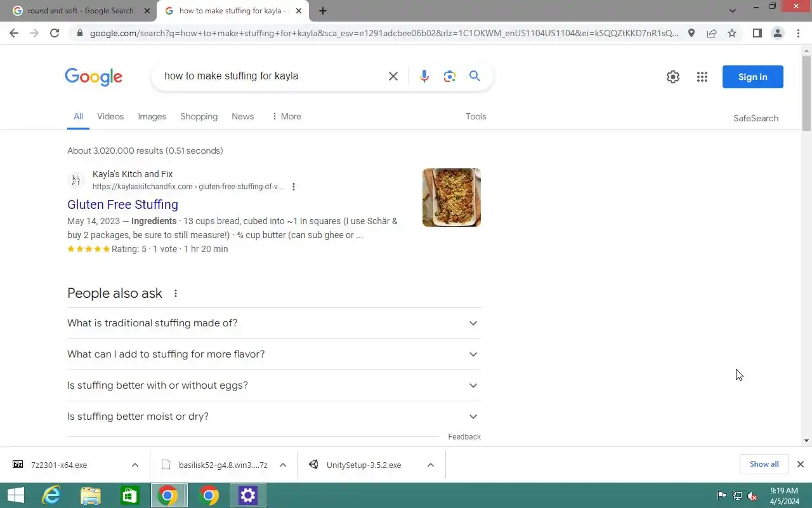Launch Internet Explorer from the taskbar
Screen dimensions: 812x508
pos(51,495)
